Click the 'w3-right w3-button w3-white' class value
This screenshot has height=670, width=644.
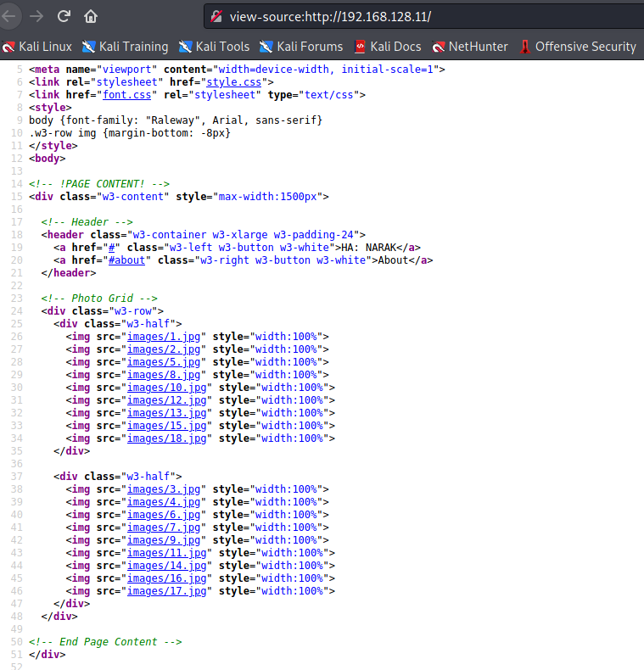coord(283,260)
